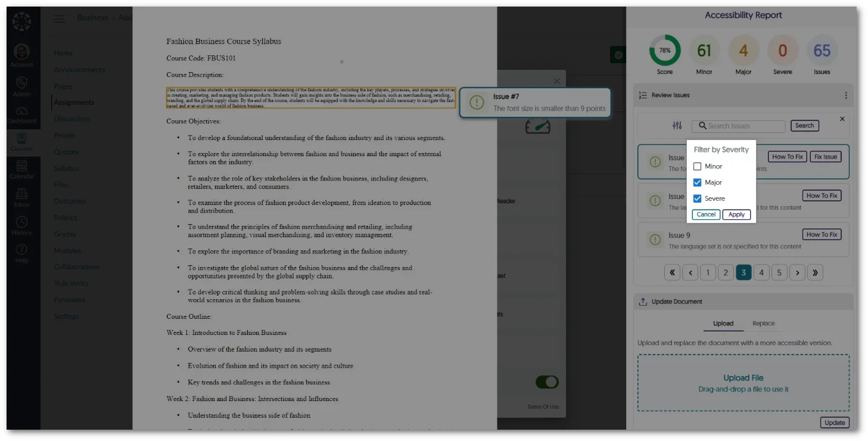This screenshot has width=868, height=441.
Task: Open Calendar from the global navigation
Action: point(22,166)
